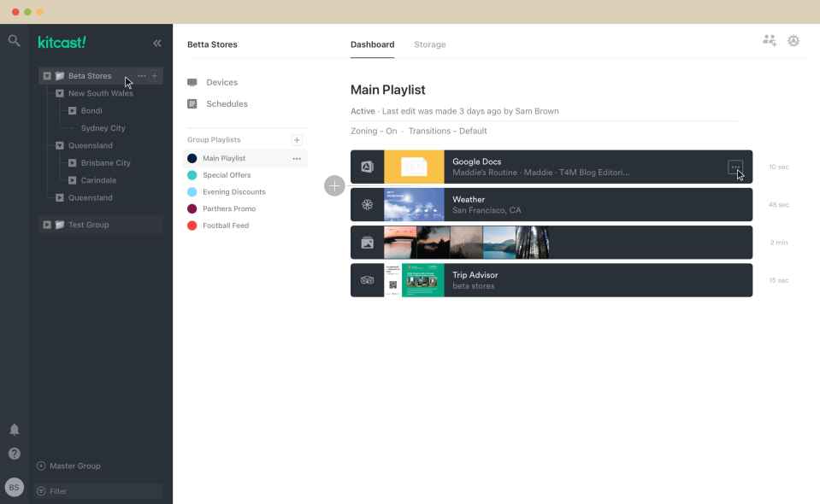
Task: Open the search magnifier in the left rail
Action: point(15,41)
